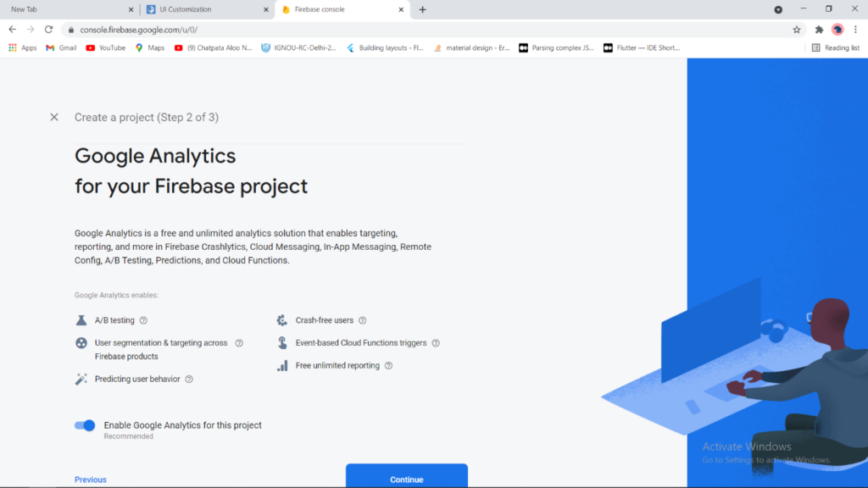Go back with the Previous link
This screenshot has height=488, width=868.
pos(90,480)
